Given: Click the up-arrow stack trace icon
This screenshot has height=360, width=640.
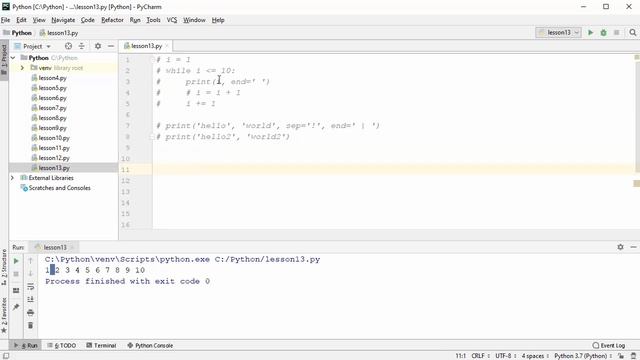Looking at the screenshot, I should [x=31, y=261].
